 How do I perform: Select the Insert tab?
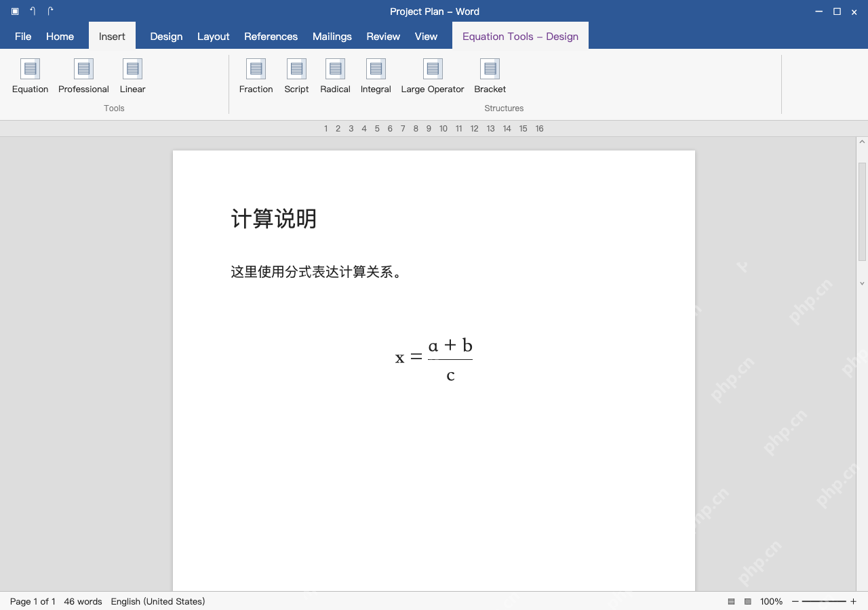112,36
